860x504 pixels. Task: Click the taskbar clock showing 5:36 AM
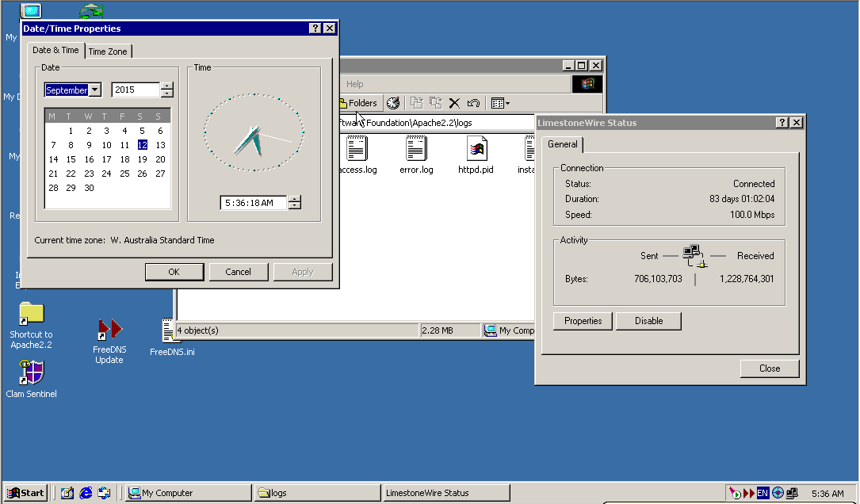(x=828, y=493)
